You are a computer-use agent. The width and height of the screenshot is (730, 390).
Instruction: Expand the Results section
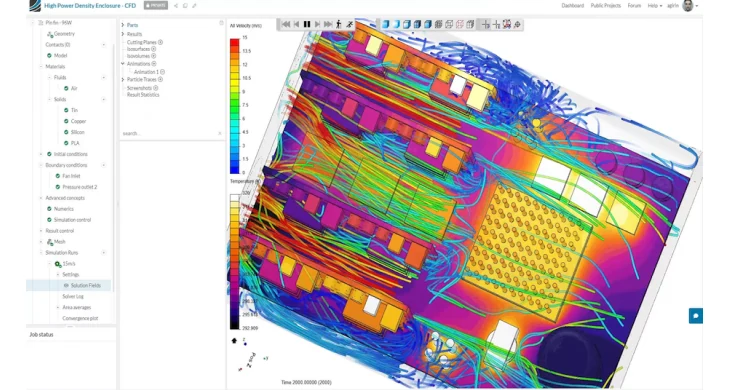[123, 34]
